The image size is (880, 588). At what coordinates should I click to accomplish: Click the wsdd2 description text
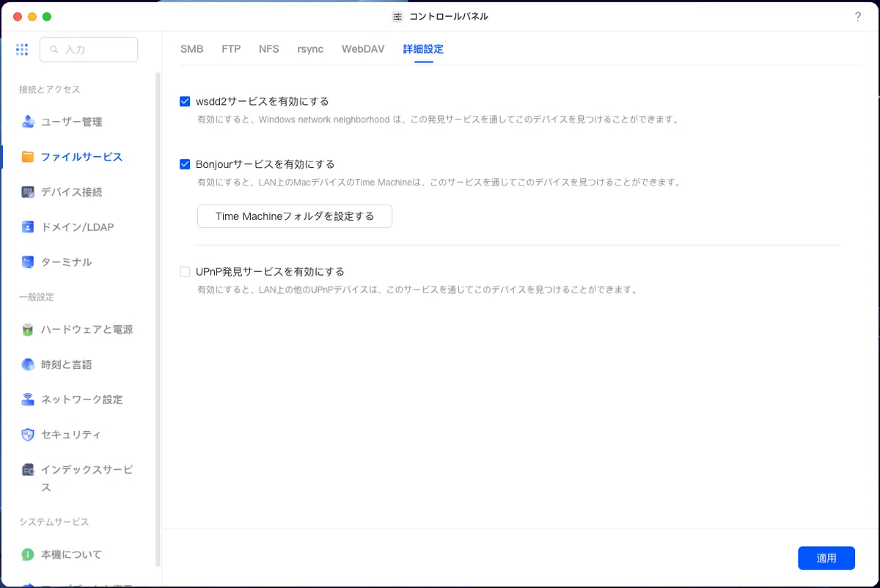pos(437,119)
